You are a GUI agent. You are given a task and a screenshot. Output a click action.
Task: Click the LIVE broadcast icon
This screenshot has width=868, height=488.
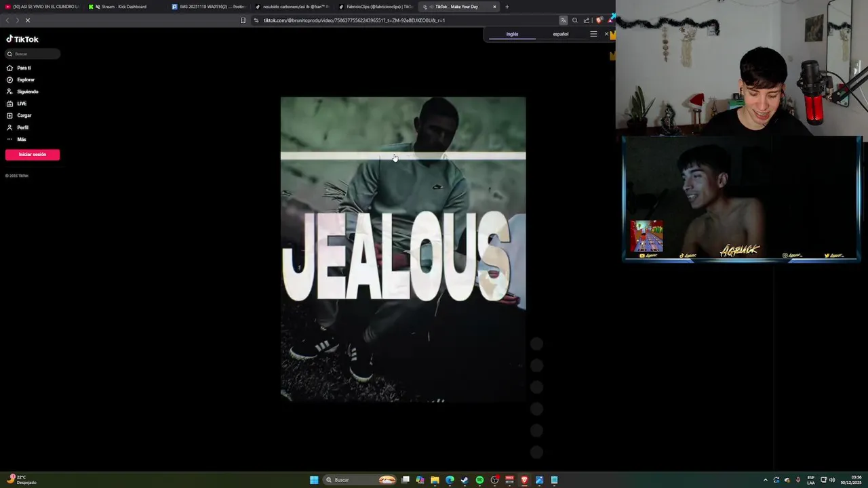point(9,104)
